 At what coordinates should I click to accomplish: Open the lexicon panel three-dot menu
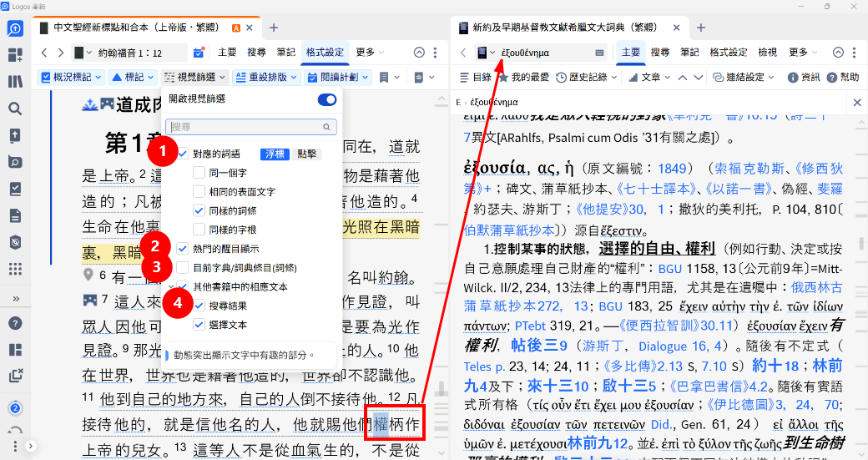[x=854, y=53]
